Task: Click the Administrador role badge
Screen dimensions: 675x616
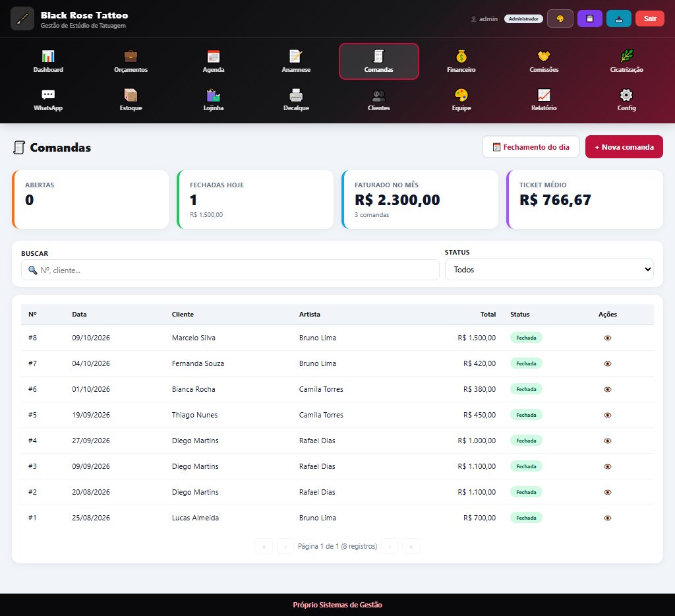Action: 523,19
